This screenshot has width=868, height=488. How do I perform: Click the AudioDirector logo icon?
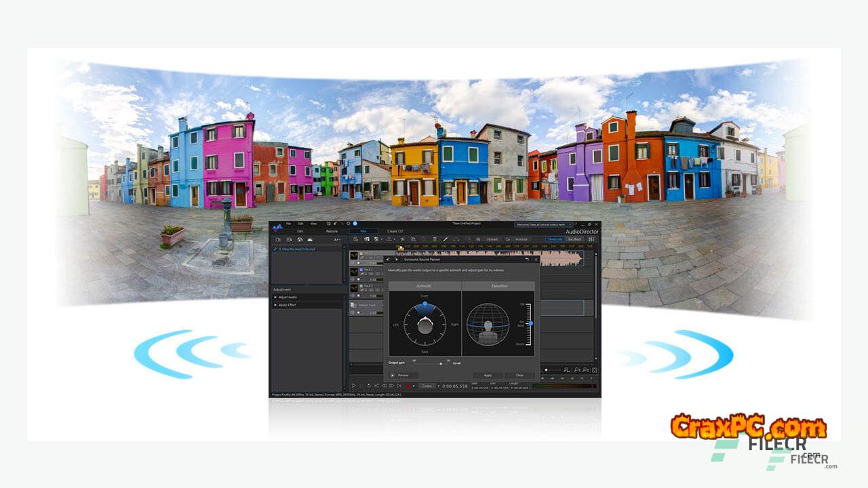277,228
